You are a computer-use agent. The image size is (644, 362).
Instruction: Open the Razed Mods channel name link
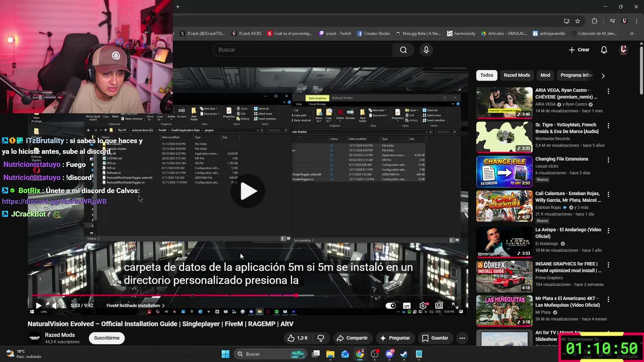60,335
